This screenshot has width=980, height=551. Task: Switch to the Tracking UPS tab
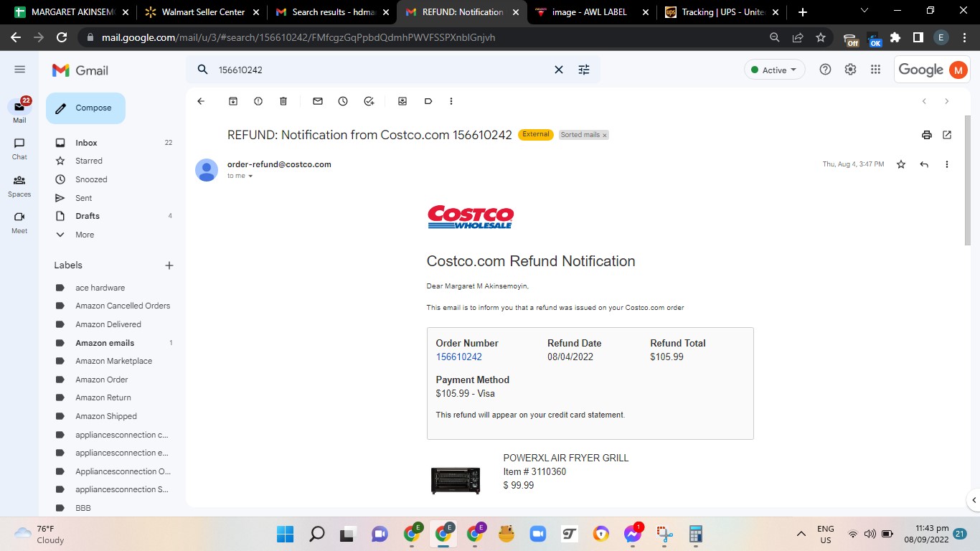[722, 12]
